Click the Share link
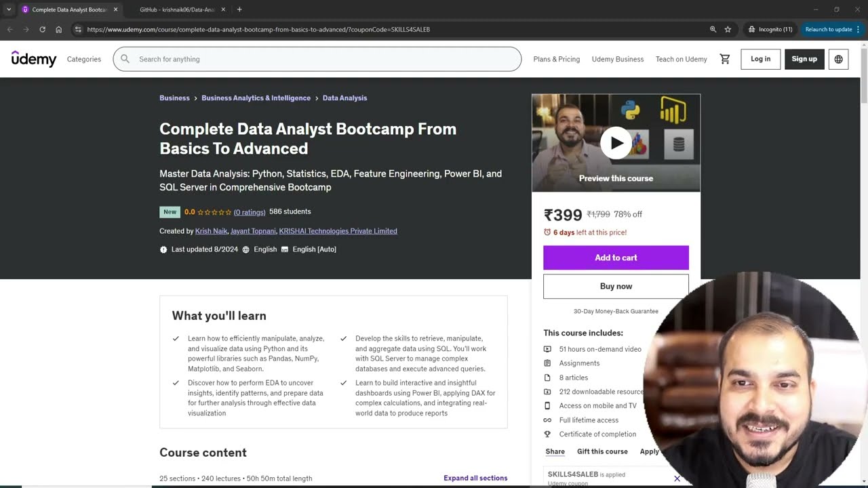Screen dimensions: 868x488 (x=555, y=451)
